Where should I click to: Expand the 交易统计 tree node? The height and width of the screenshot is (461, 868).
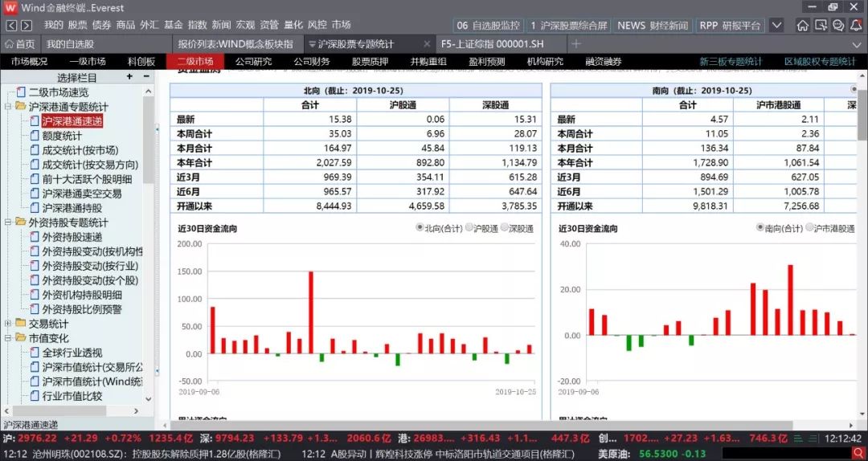coord(8,323)
